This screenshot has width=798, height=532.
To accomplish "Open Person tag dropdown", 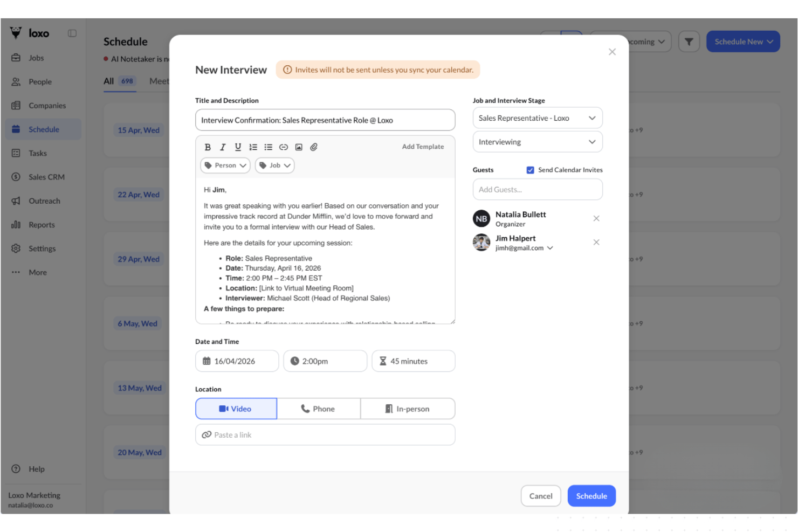I will [225, 165].
